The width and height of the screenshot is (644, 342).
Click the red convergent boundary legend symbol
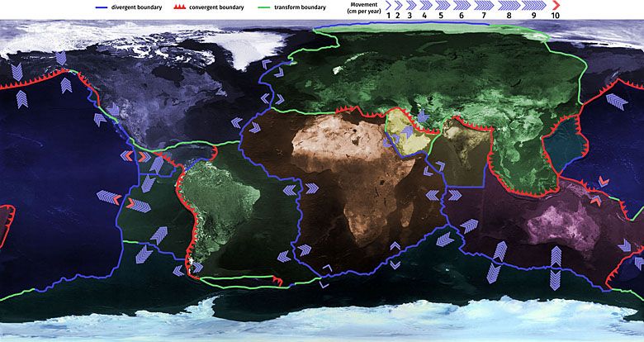(x=180, y=5)
